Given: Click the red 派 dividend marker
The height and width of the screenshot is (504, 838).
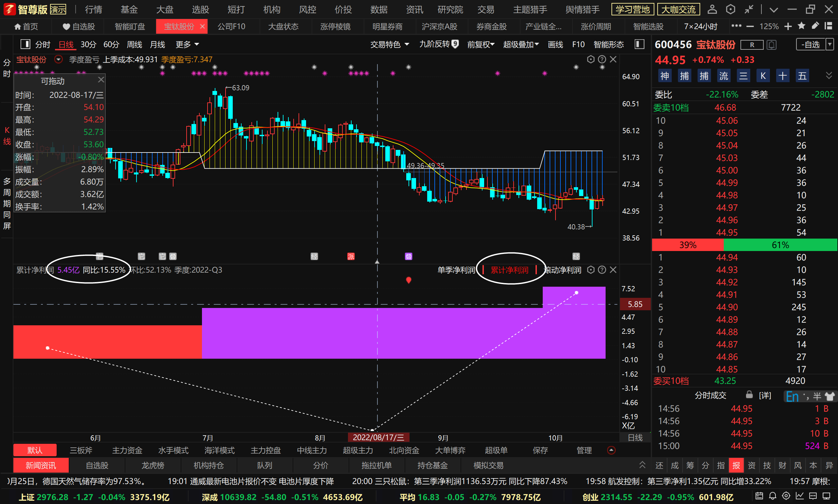Looking at the screenshot, I should pos(351,256).
